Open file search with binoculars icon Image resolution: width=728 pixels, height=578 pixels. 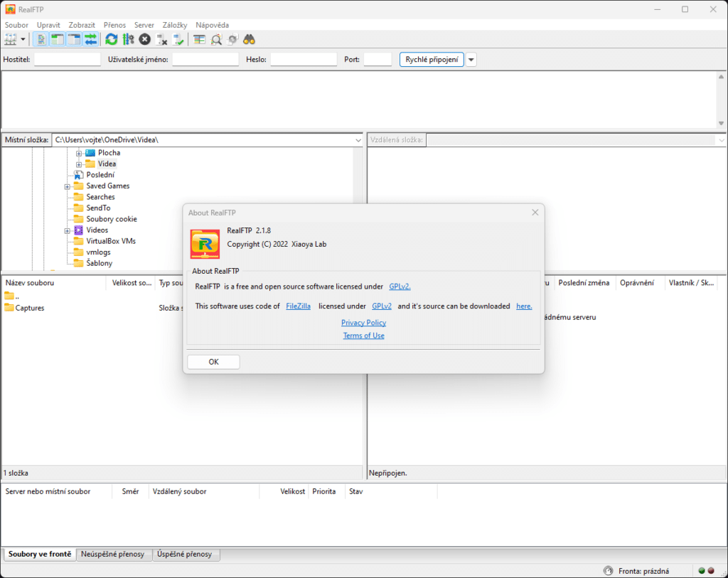click(x=249, y=39)
